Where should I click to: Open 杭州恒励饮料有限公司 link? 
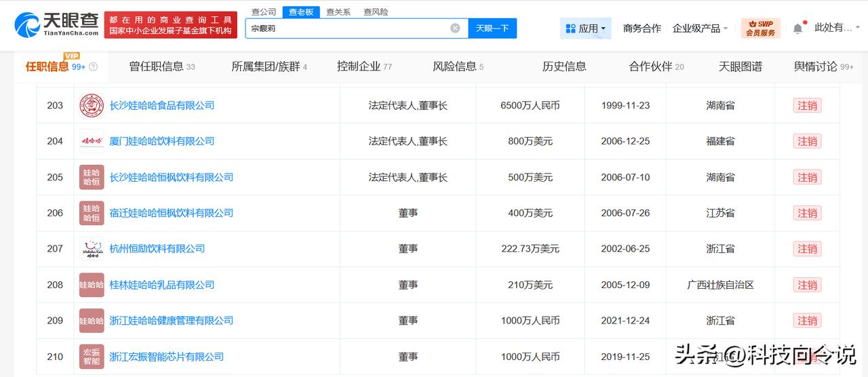point(157,249)
